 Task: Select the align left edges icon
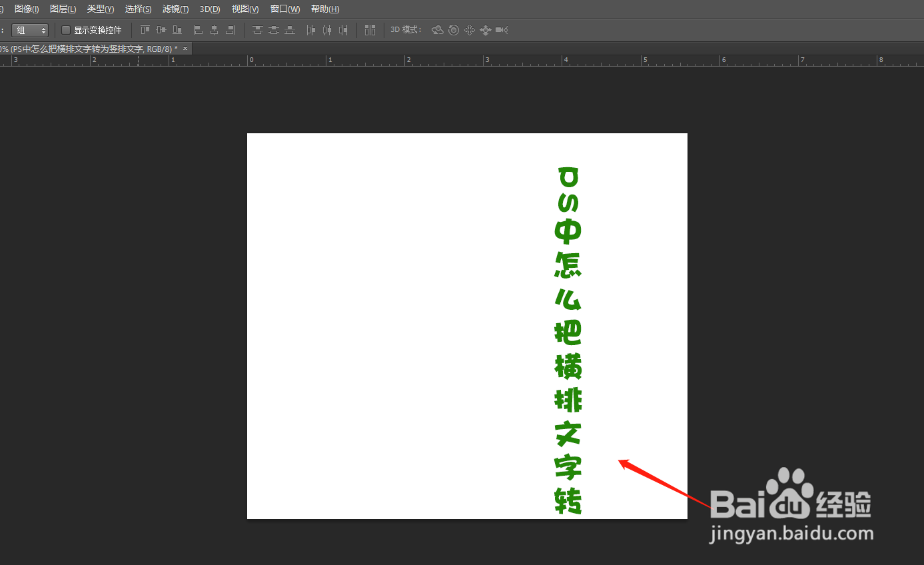[198, 30]
